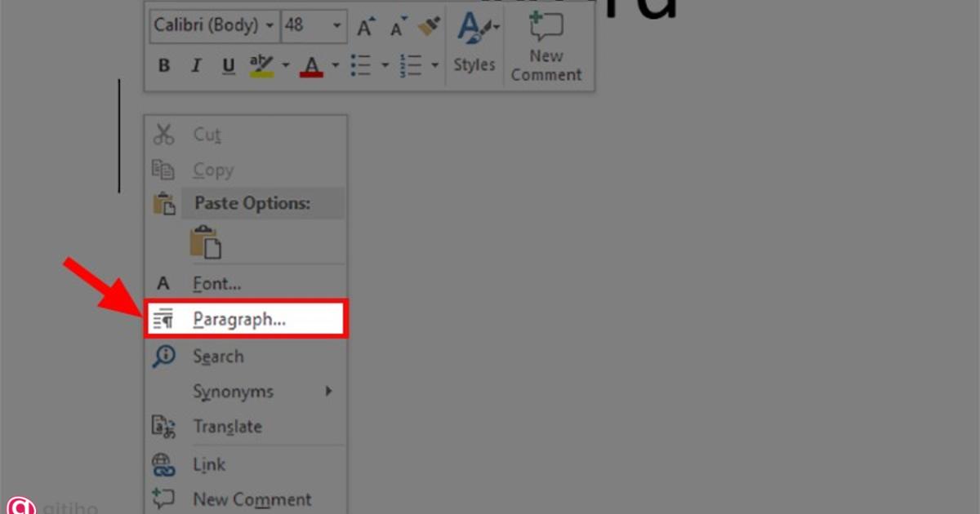Apply red font color

click(x=312, y=66)
